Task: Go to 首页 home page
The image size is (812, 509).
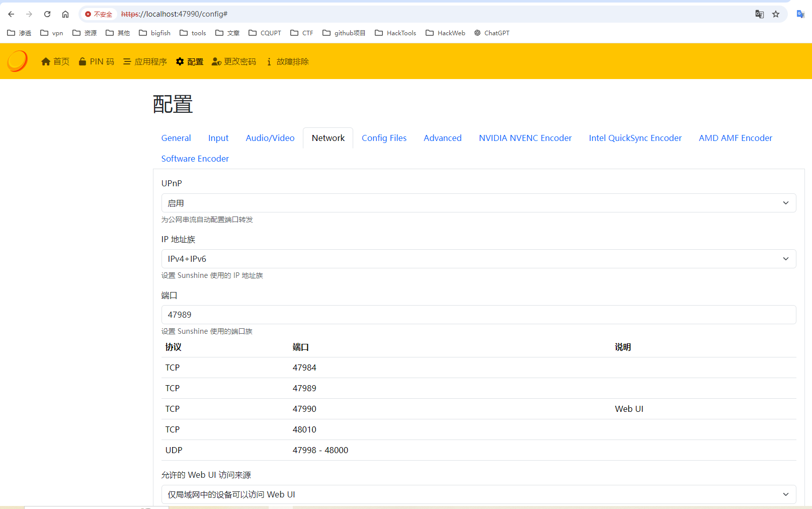Action: click(x=55, y=61)
